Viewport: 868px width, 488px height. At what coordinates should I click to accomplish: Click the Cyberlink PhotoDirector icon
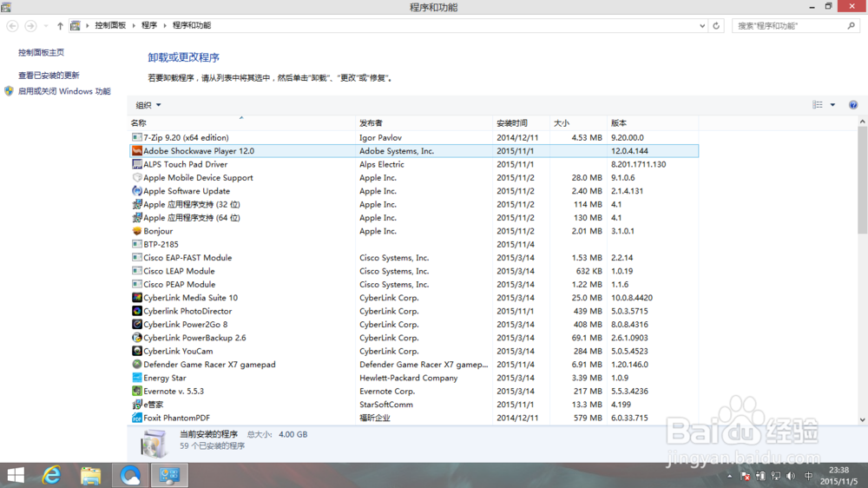point(137,311)
